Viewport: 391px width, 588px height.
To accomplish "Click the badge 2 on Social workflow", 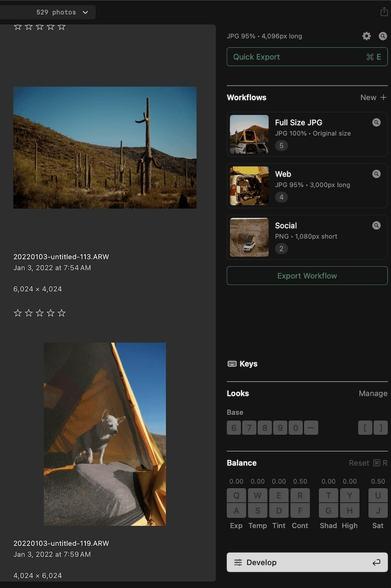I will click(282, 248).
